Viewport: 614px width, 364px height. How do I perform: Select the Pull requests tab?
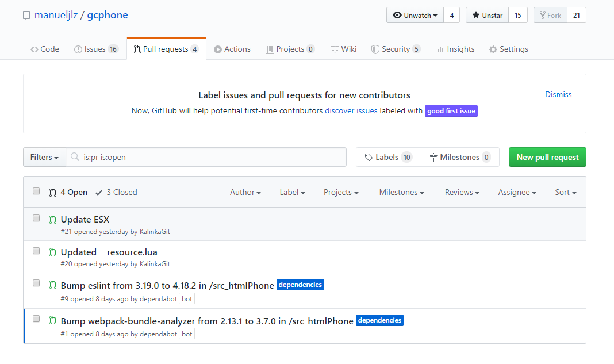tap(166, 49)
